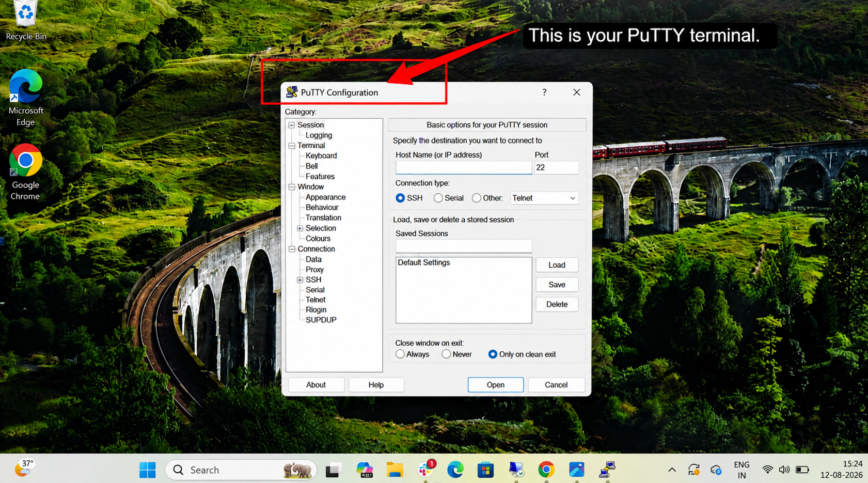
Task: Click the About button
Action: pos(316,385)
